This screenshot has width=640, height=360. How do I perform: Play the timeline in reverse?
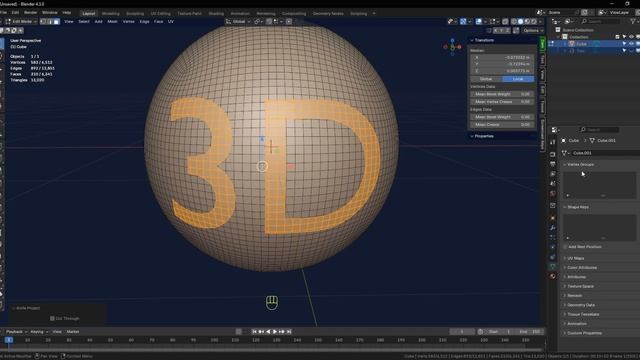click(268, 332)
